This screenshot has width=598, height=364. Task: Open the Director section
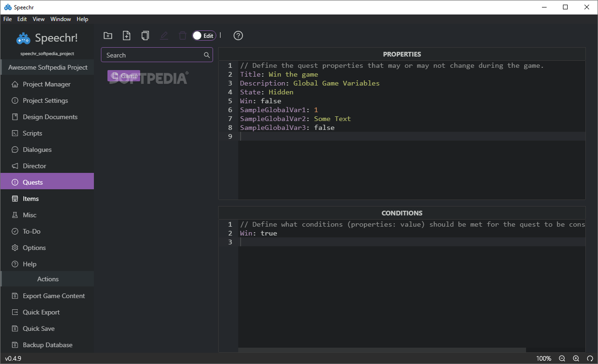point(47,166)
